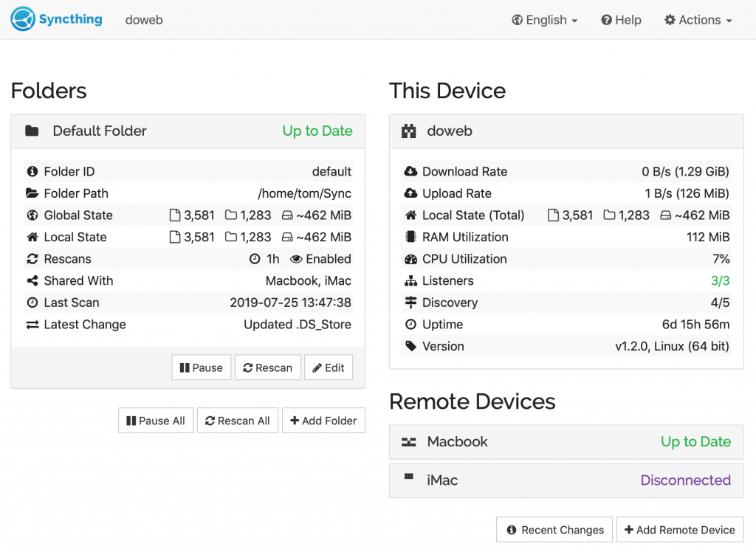This screenshot has height=549, width=756.
Task: Click the Folder ID value default
Action: pos(331,172)
